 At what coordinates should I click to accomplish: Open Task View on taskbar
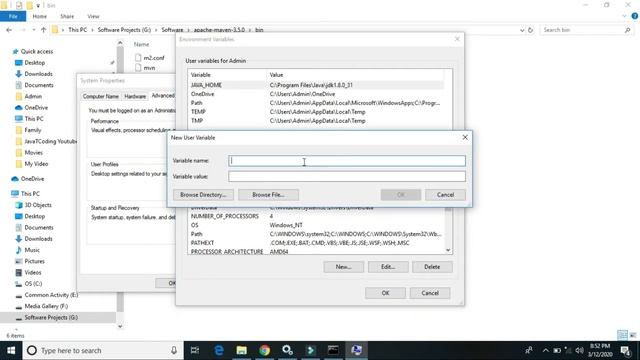pos(195,350)
